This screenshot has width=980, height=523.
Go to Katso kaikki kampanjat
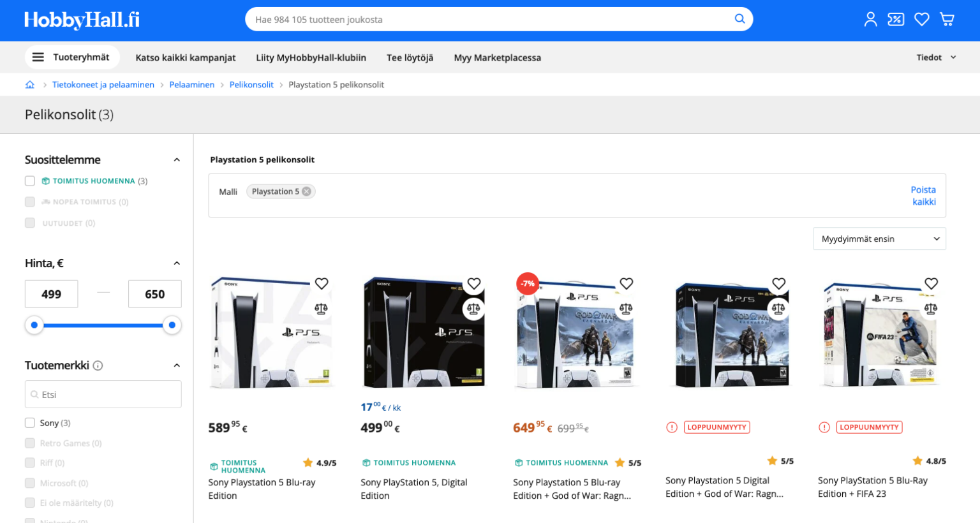(x=185, y=58)
